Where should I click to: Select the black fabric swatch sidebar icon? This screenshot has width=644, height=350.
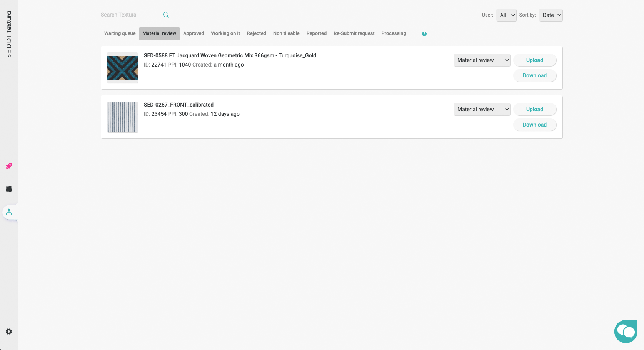[x=9, y=189]
